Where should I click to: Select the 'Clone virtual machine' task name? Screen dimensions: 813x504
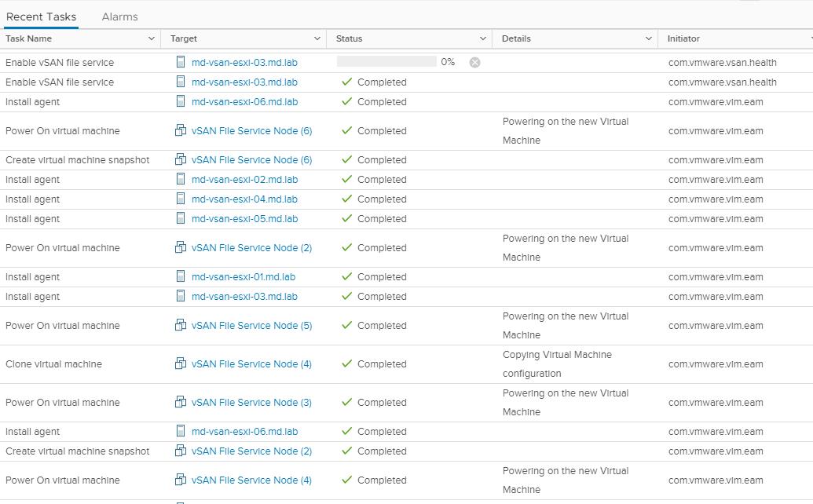click(53, 364)
